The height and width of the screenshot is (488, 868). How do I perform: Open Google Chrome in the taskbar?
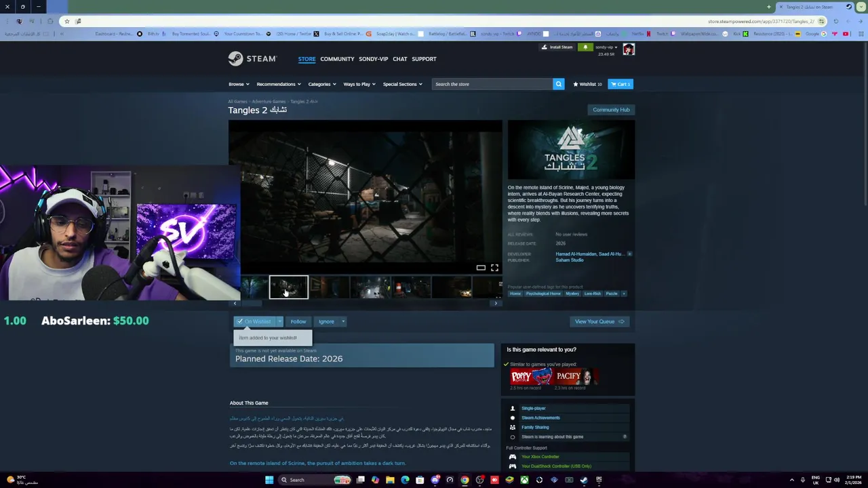(465, 480)
